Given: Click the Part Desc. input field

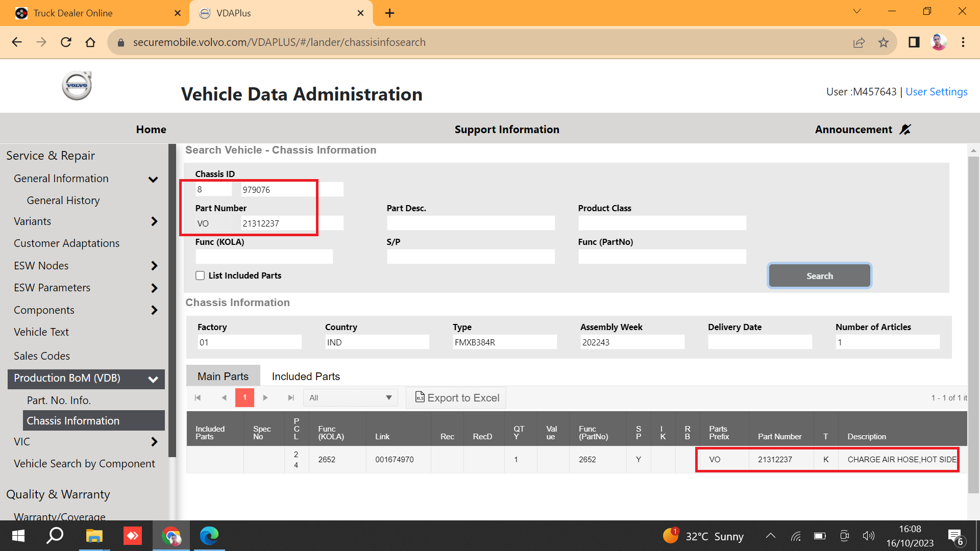Looking at the screenshot, I should tap(471, 223).
